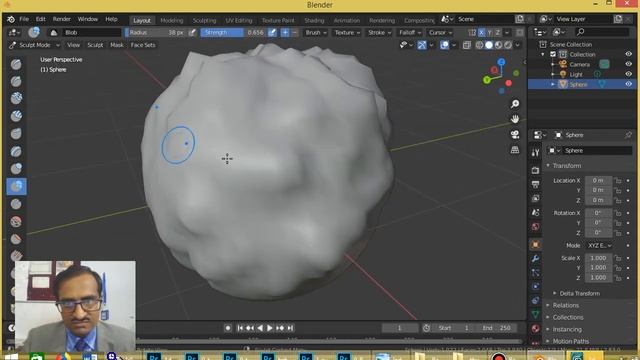Select the Inflate brush tool

coord(16,169)
